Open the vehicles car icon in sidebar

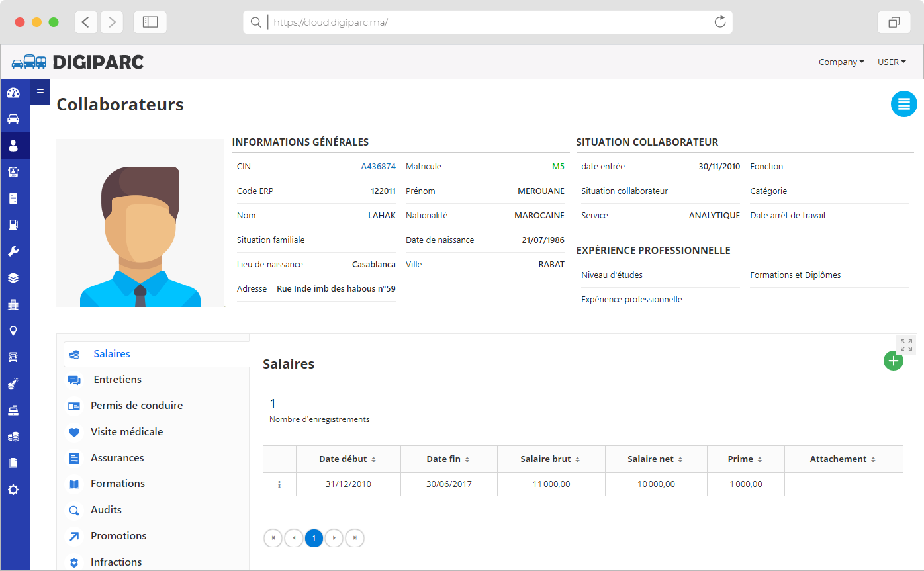click(x=13, y=119)
